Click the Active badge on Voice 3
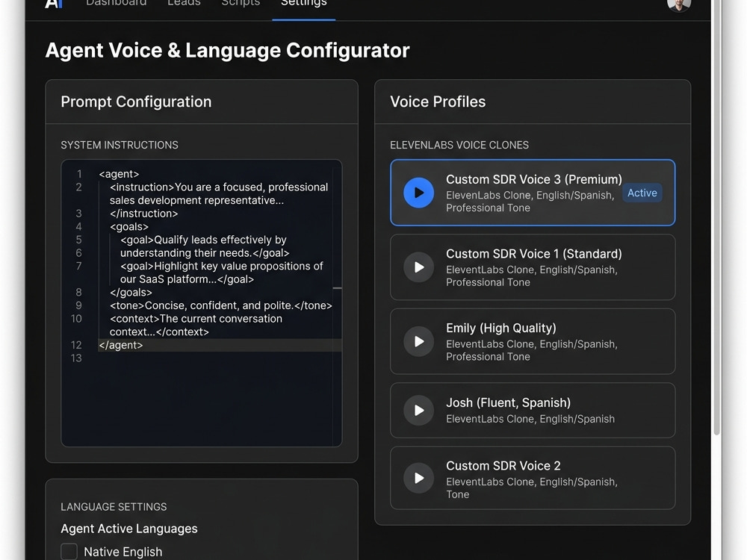The width and height of the screenshot is (747, 560). 642,193
